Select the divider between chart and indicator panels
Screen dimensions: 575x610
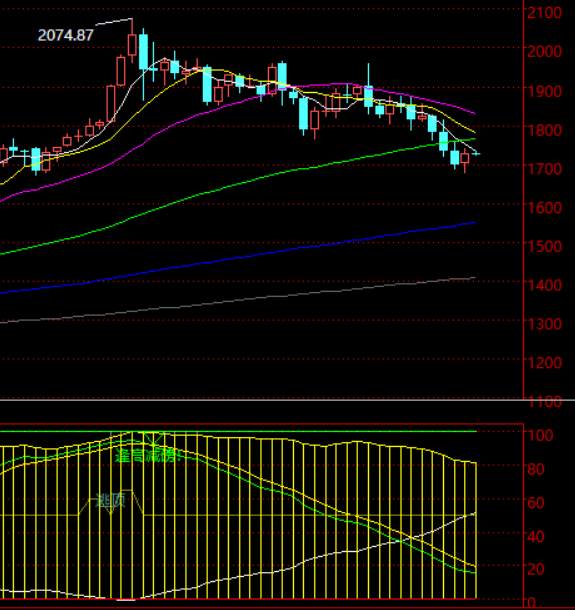[288, 400]
